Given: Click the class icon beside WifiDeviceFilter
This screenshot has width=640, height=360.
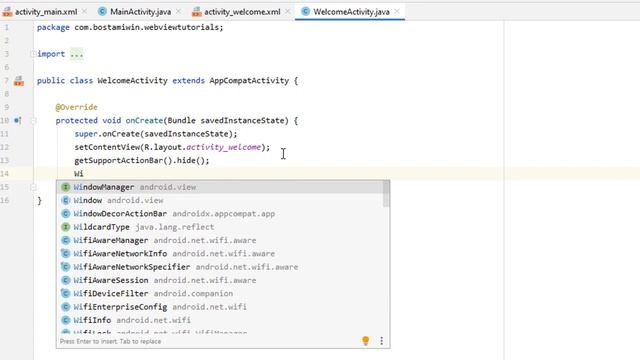Looking at the screenshot, I should (x=66, y=293).
